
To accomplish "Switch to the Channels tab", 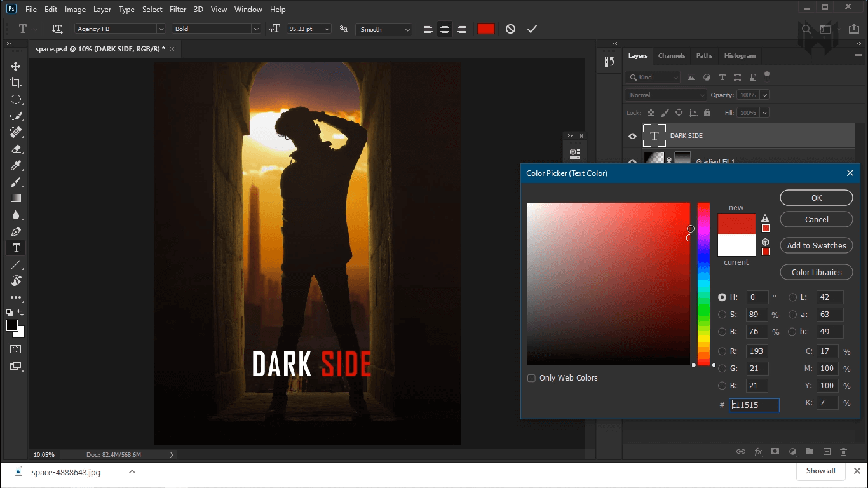I will click(x=672, y=56).
